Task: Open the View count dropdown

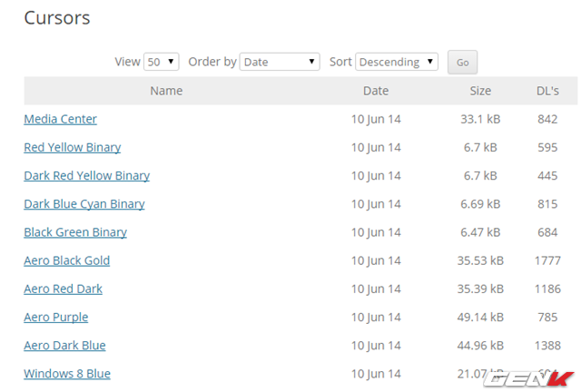Action: [x=162, y=62]
